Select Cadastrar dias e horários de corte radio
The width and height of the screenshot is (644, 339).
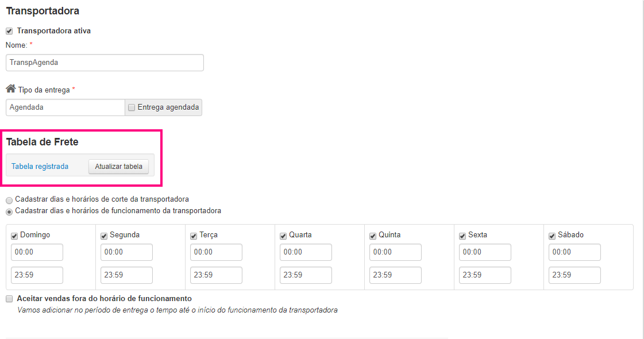point(9,201)
